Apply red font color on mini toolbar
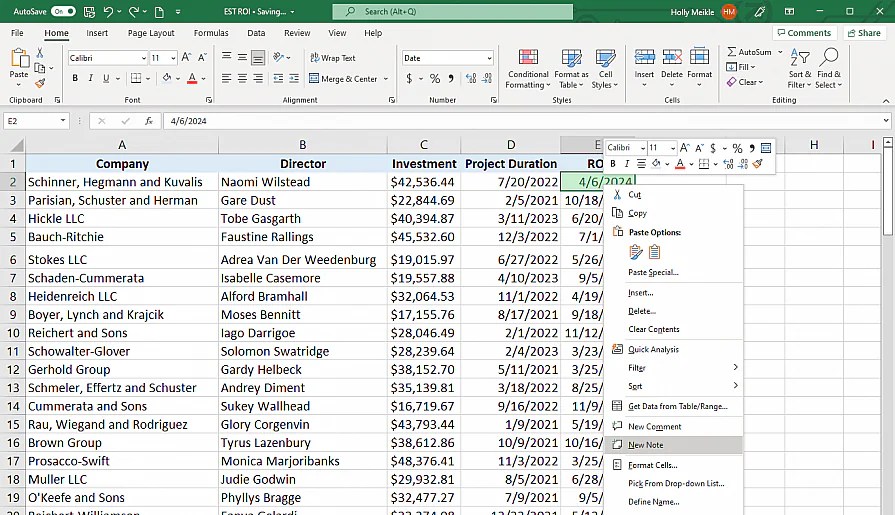 pyautogui.click(x=680, y=164)
